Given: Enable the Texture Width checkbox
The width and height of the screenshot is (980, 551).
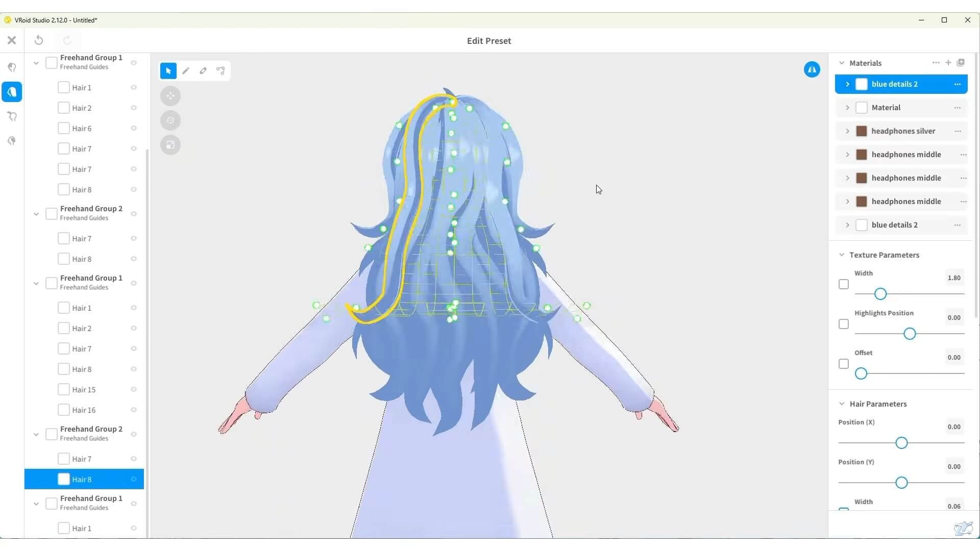Looking at the screenshot, I should [844, 285].
